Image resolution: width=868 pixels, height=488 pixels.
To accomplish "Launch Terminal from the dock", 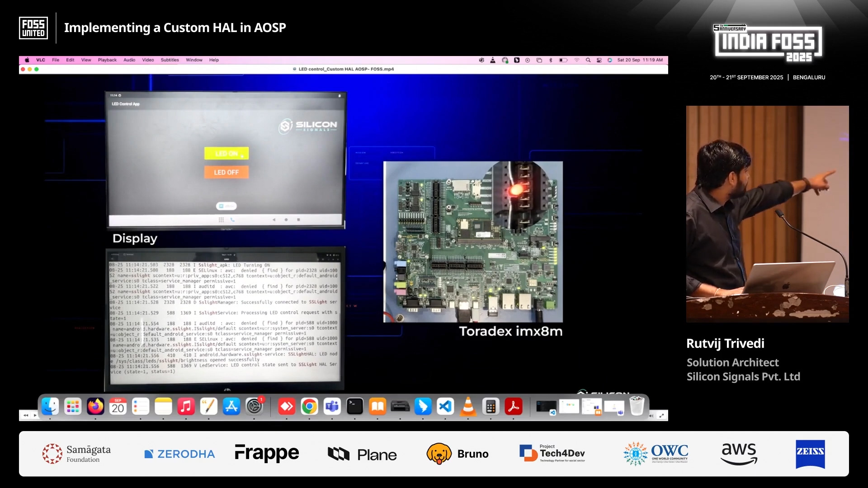I will (355, 407).
